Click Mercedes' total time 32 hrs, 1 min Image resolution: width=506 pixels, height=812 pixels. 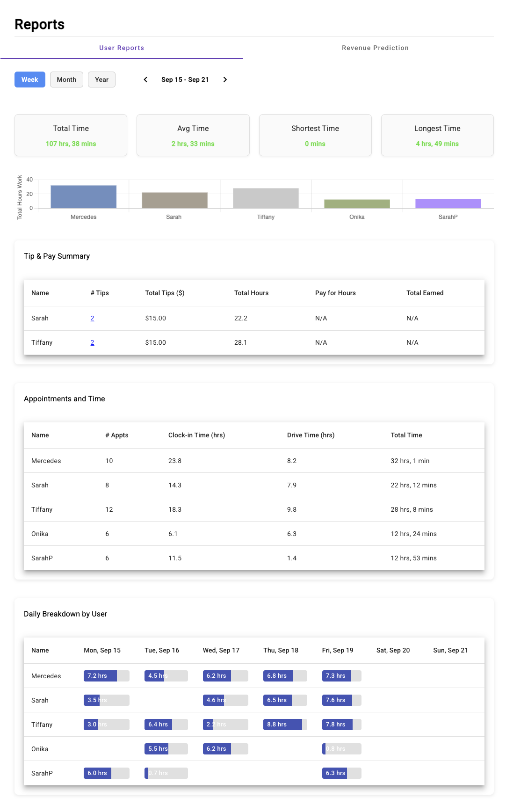tap(410, 461)
